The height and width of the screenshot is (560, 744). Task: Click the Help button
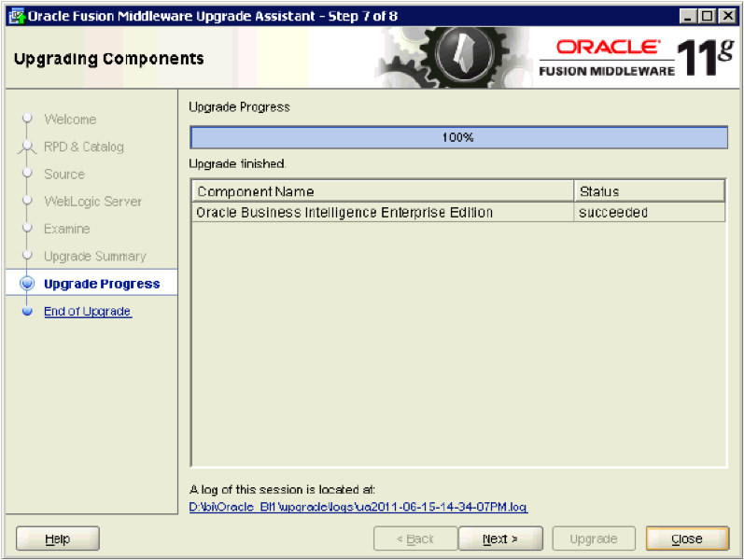pyautogui.click(x=58, y=539)
